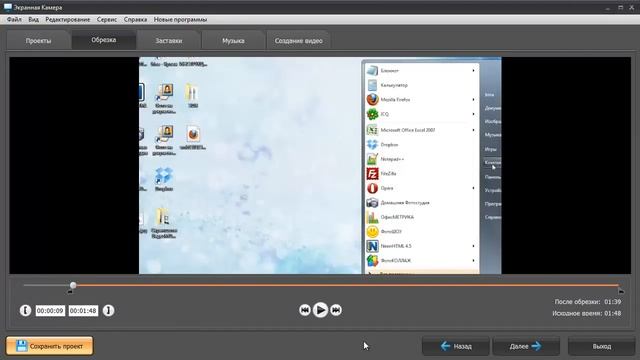Click Сохранить проект button
This screenshot has height=360, width=640.
point(49,346)
